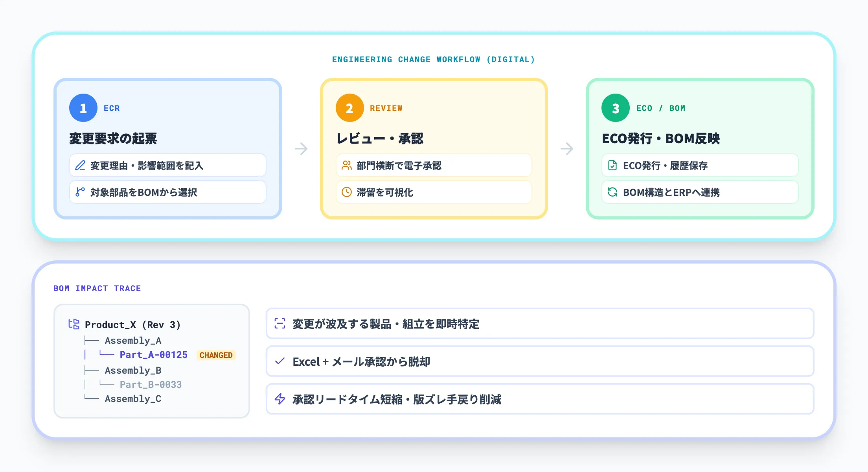Select the people icon next to 部門横断で電子承認
The image size is (868, 472).
[346, 166]
